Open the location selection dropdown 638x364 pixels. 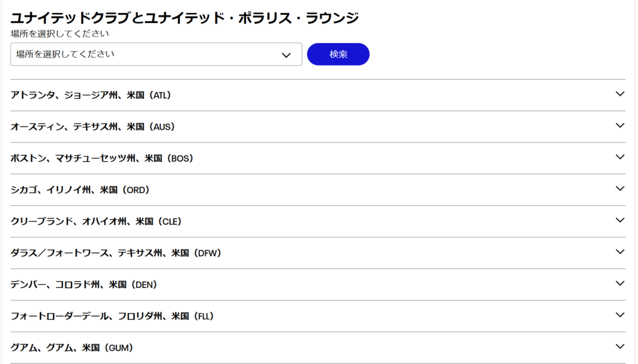[x=156, y=54]
